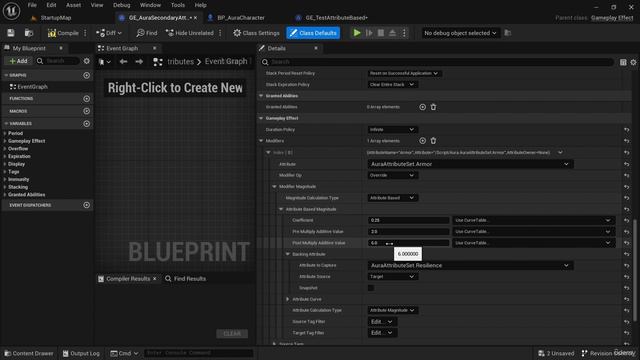
Task: Open the Diff dropdown in the toolbar
Action: [x=109, y=33]
